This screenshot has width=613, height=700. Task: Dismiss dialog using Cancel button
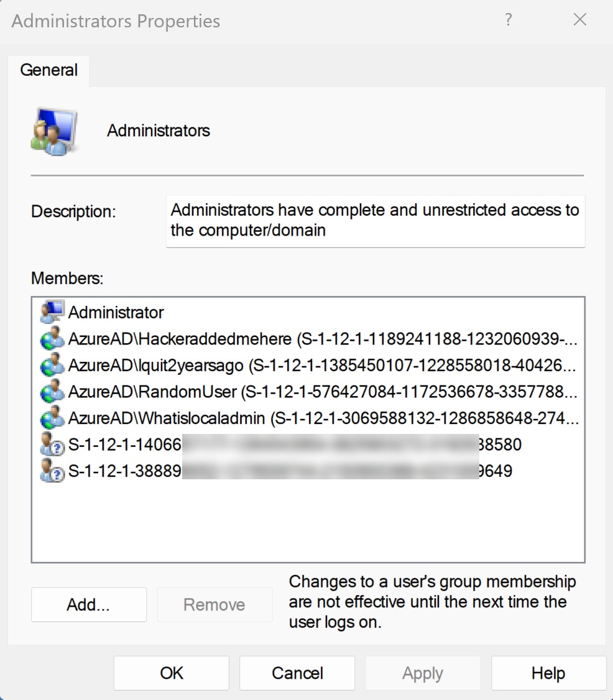pyautogui.click(x=297, y=673)
